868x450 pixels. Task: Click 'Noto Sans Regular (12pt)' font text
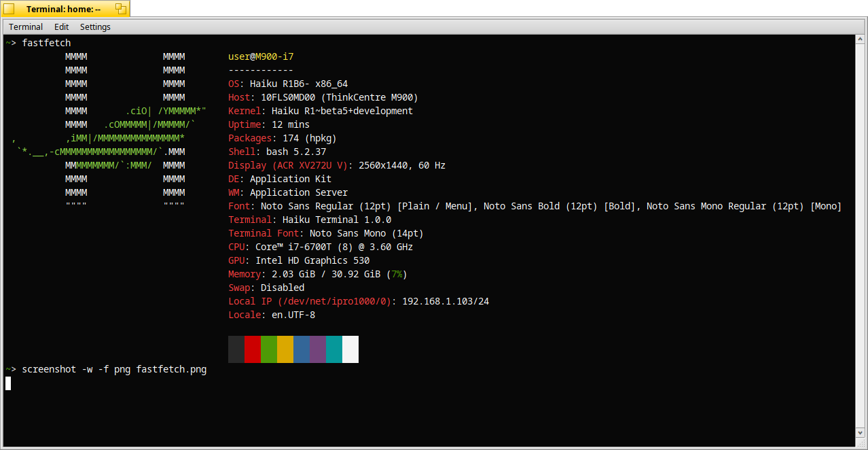point(326,206)
